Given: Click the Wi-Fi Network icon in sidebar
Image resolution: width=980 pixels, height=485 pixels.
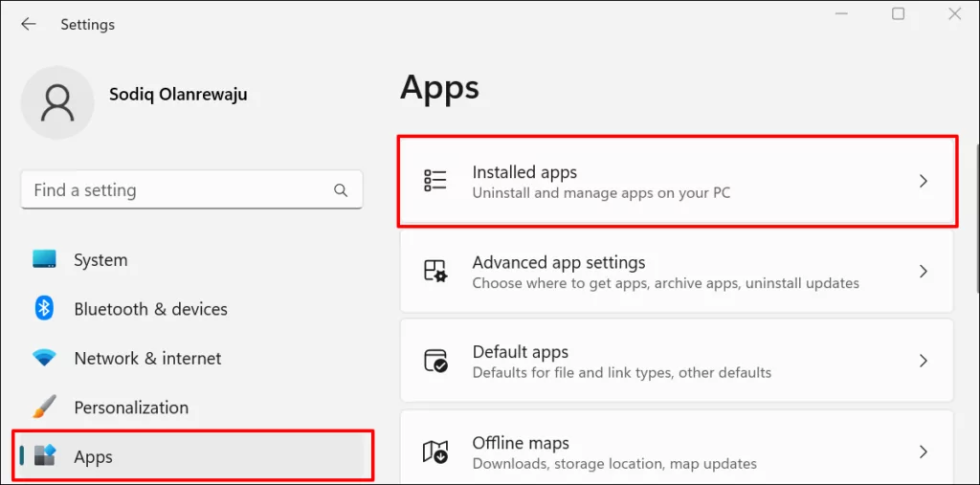Looking at the screenshot, I should point(44,358).
